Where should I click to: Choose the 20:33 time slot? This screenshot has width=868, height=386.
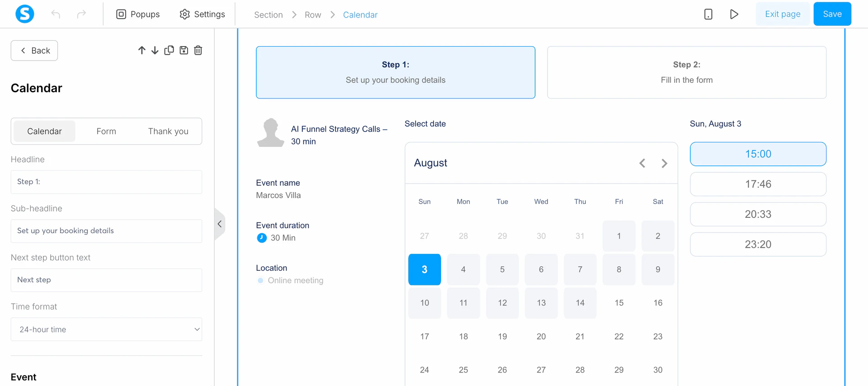pyautogui.click(x=758, y=214)
